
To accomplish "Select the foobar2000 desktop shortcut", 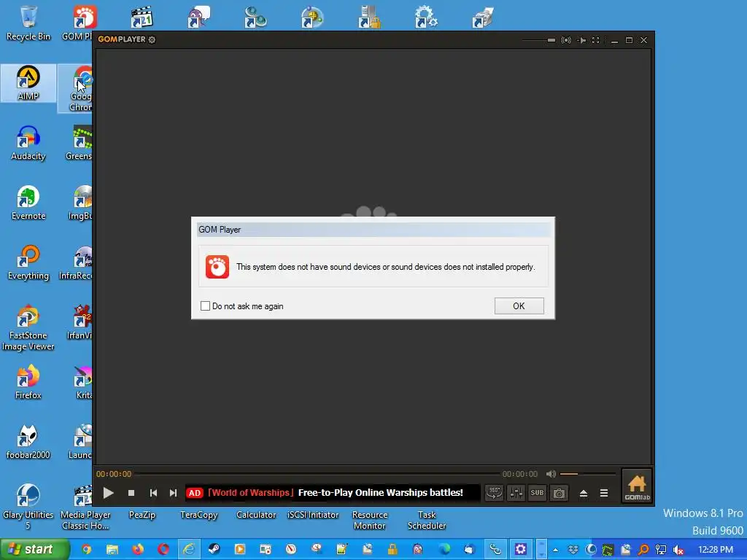I will (x=28, y=443).
